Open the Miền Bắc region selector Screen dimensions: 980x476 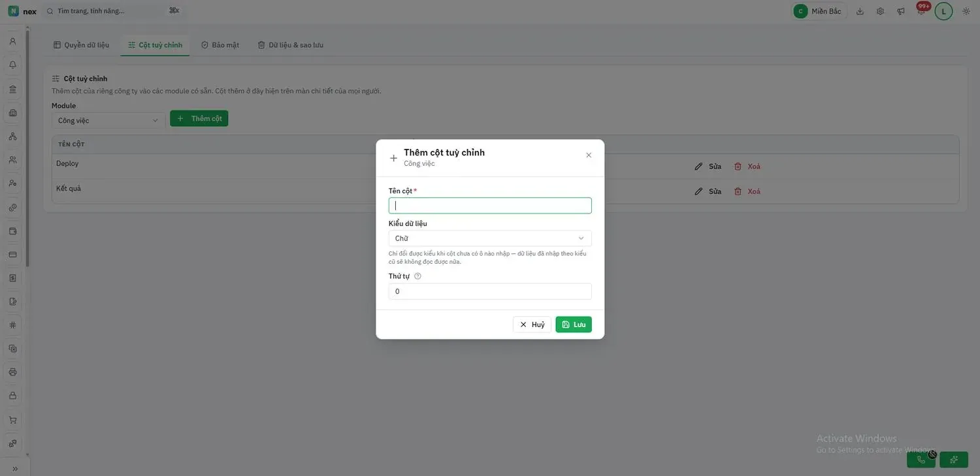[818, 11]
